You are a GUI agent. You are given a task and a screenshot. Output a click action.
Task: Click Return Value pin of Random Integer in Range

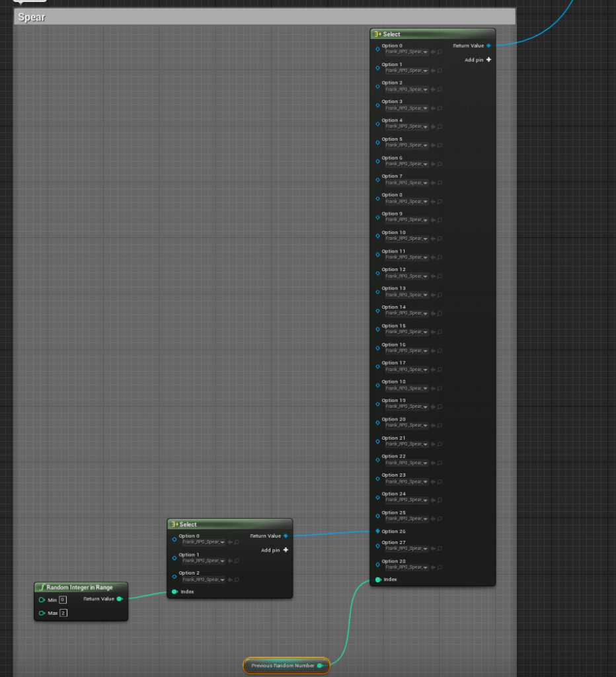tap(119, 599)
